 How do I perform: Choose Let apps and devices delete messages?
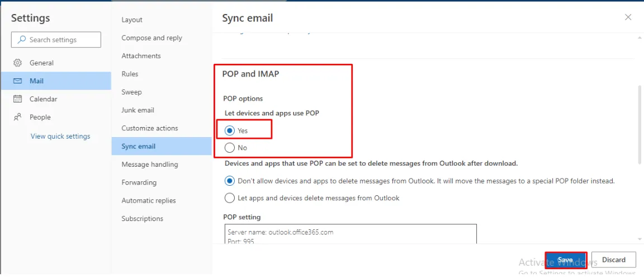coord(230,198)
